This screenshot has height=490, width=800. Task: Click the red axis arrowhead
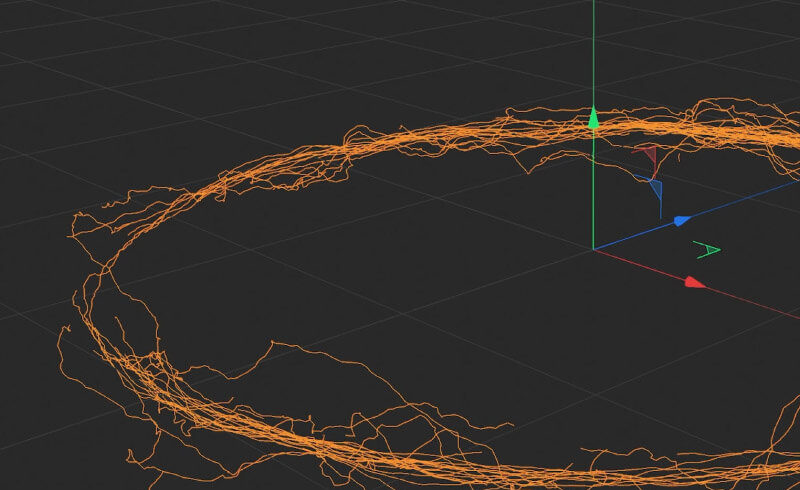tap(695, 282)
